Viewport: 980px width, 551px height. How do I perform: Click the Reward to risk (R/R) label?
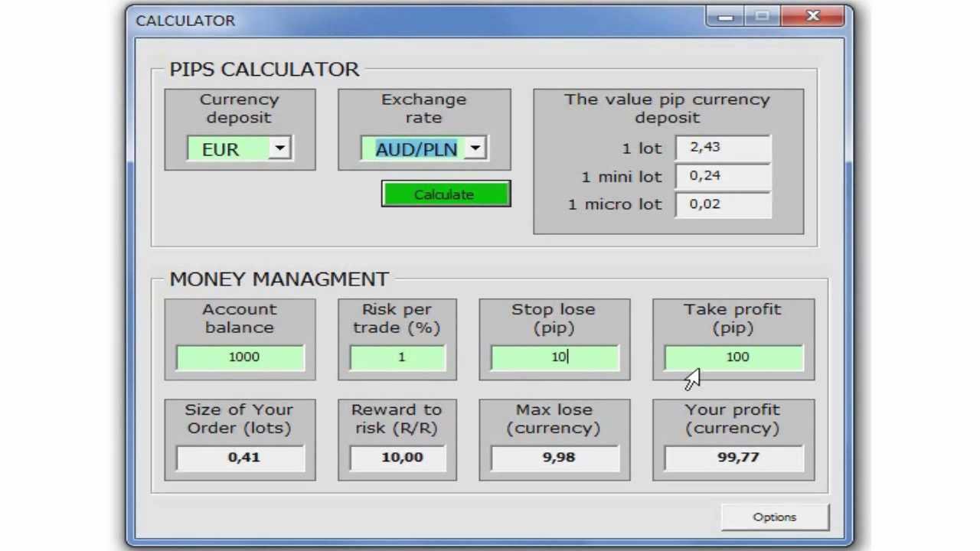[397, 419]
